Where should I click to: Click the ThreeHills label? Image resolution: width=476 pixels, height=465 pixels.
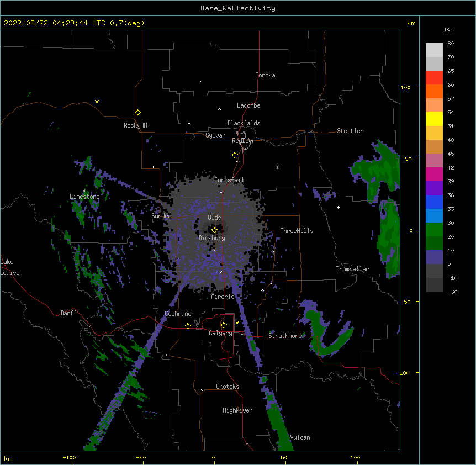297,231
